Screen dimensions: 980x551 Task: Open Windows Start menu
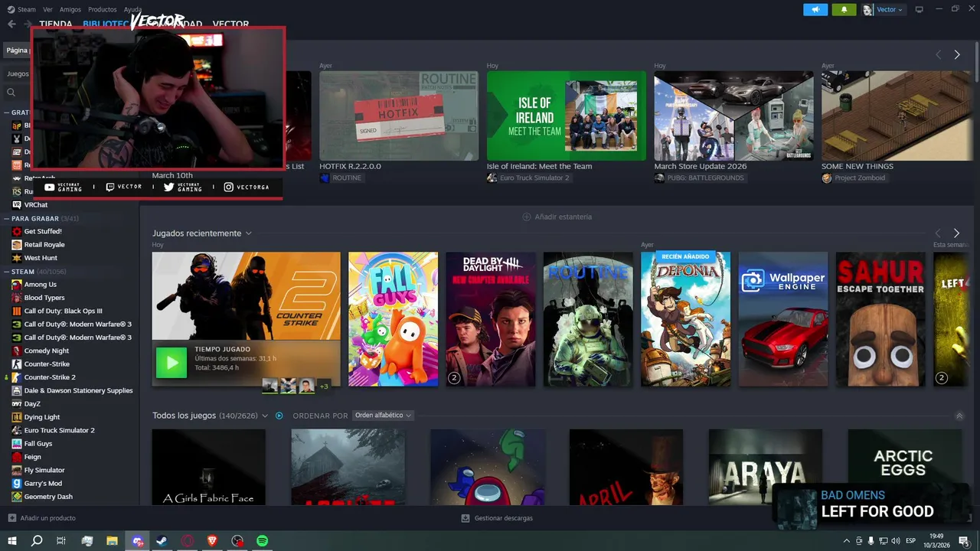click(11, 541)
